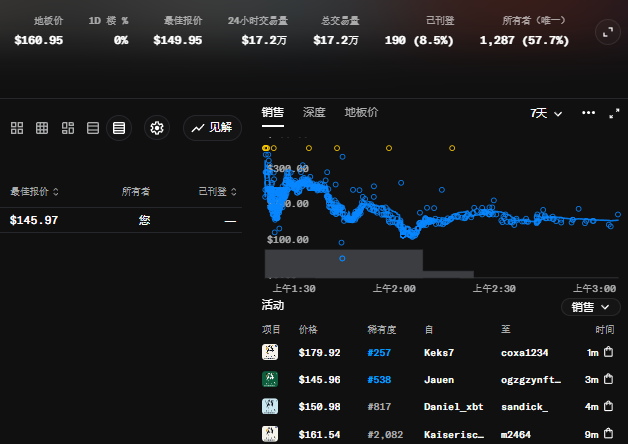The image size is (628, 444).
Task: Open the activity 销售 filter dropdown
Action: (x=591, y=307)
